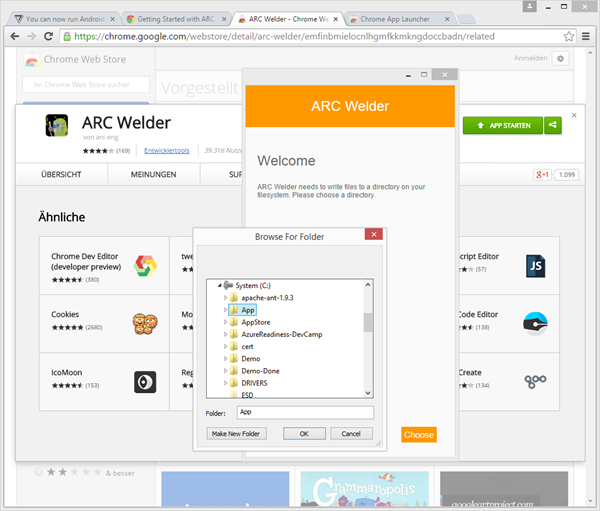Screen dimensions: 600x511
Task: Select the DRIVERS folder
Action: (x=254, y=383)
